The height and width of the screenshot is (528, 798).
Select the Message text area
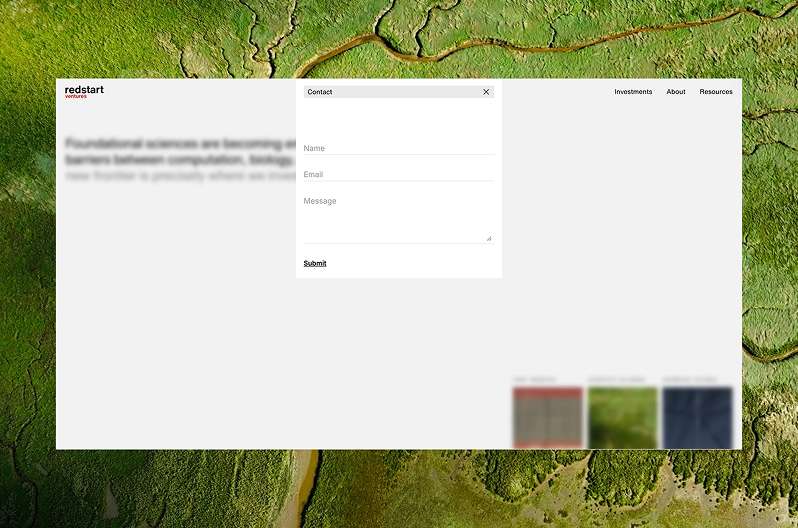(x=397, y=217)
